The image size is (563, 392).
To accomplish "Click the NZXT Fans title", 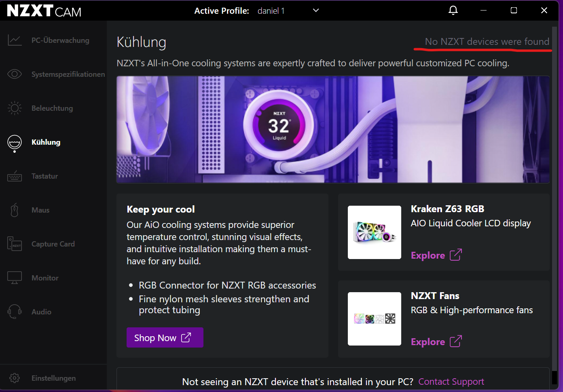I will [435, 296].
